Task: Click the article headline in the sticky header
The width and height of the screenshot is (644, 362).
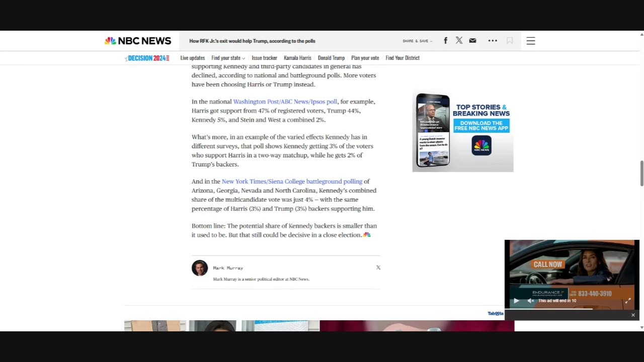Action: [252, 41]
